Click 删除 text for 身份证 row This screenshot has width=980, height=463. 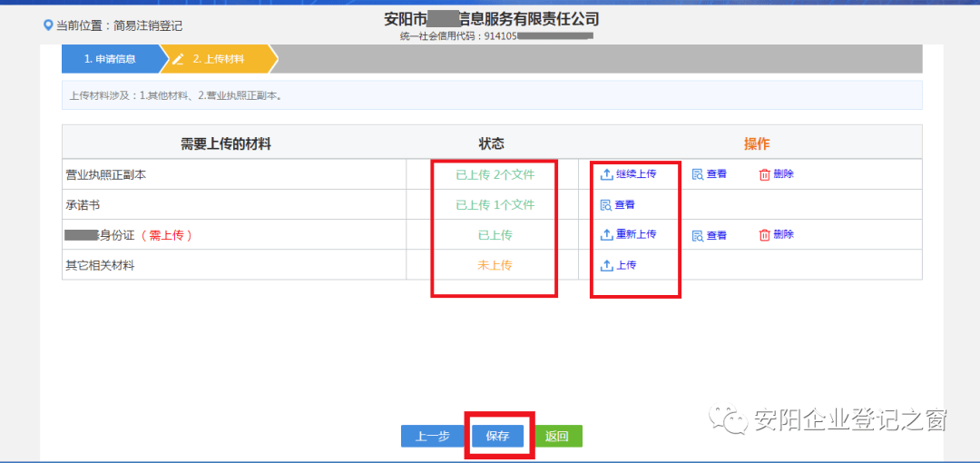click(784, 235)
